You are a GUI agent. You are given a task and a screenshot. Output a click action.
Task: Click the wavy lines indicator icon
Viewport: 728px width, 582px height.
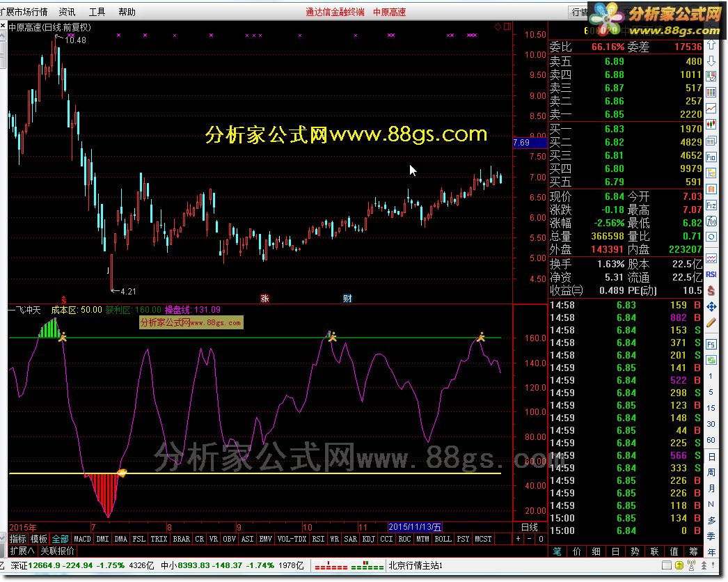tap(711, 258)
